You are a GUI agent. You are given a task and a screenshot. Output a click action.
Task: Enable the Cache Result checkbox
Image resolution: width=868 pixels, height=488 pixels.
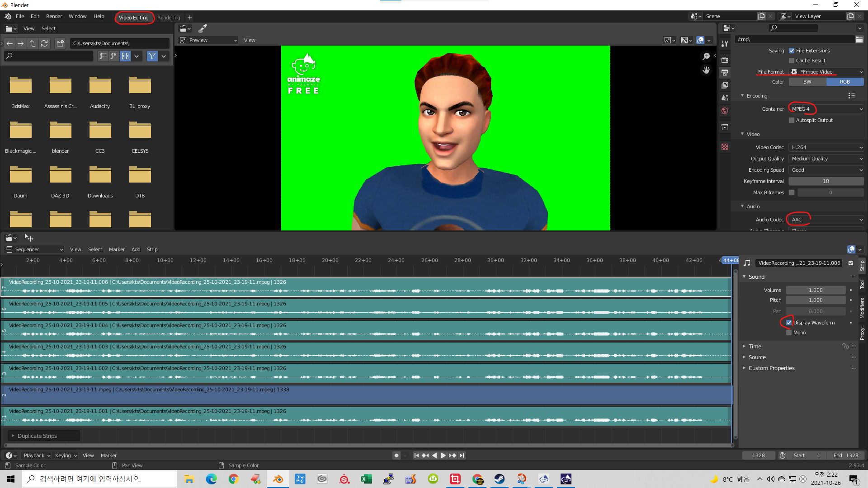point(792,61)
